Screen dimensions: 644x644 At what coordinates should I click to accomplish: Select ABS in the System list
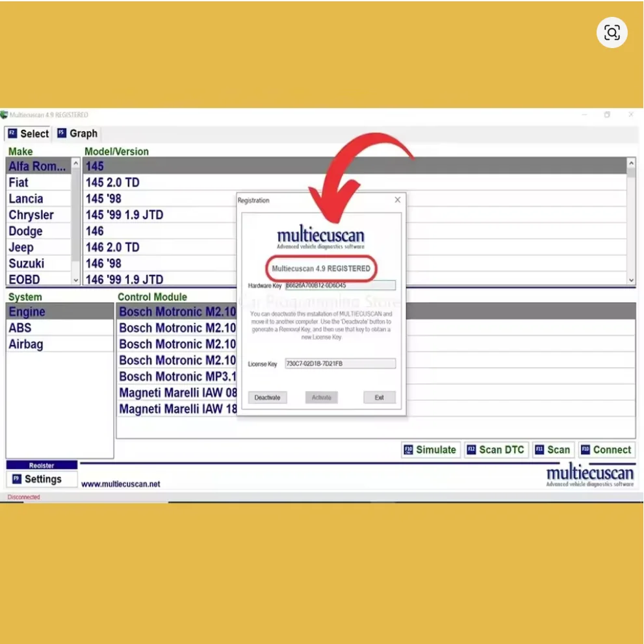60,328
